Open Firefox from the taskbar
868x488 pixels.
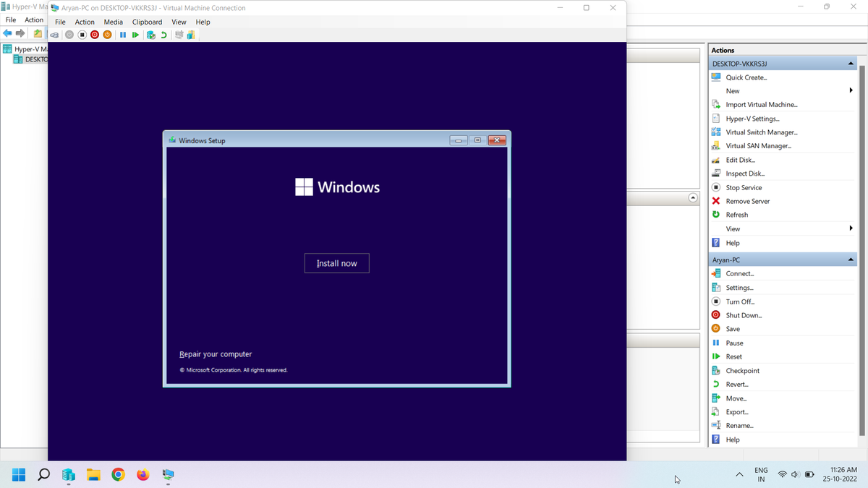coord(143,475)
